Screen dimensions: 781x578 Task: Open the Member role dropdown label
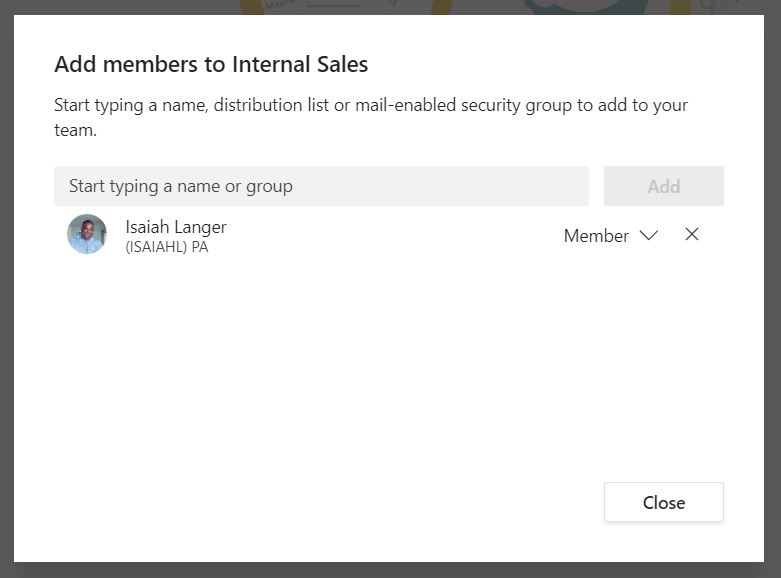[596, 236]
